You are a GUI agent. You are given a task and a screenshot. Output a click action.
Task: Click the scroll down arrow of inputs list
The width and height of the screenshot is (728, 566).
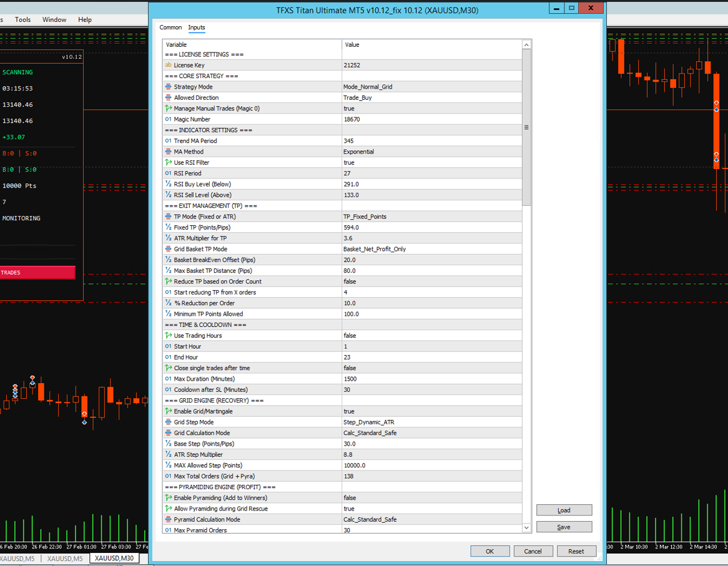[x=526, y=527]
